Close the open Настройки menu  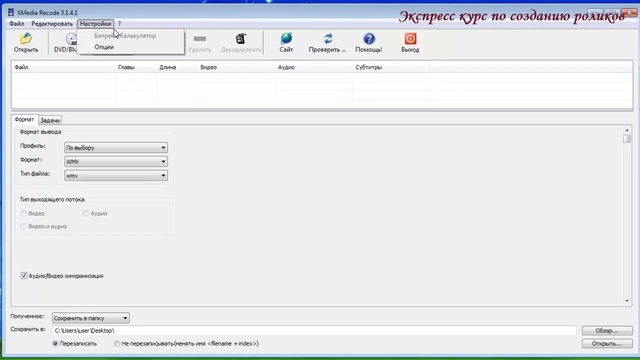[96, 24]
